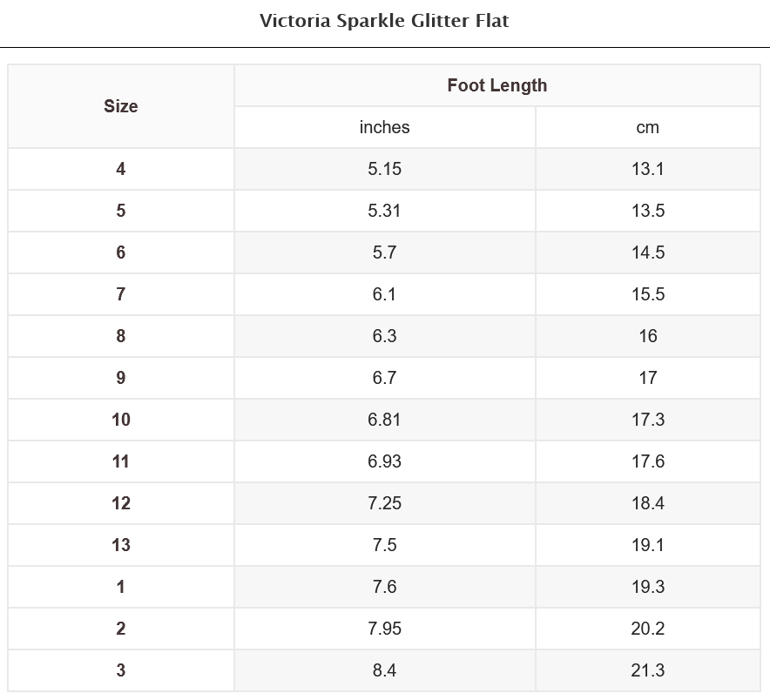
Task: Click the Victoria Sparkle Glitter Flat title
Action: [x=384, y=21]
